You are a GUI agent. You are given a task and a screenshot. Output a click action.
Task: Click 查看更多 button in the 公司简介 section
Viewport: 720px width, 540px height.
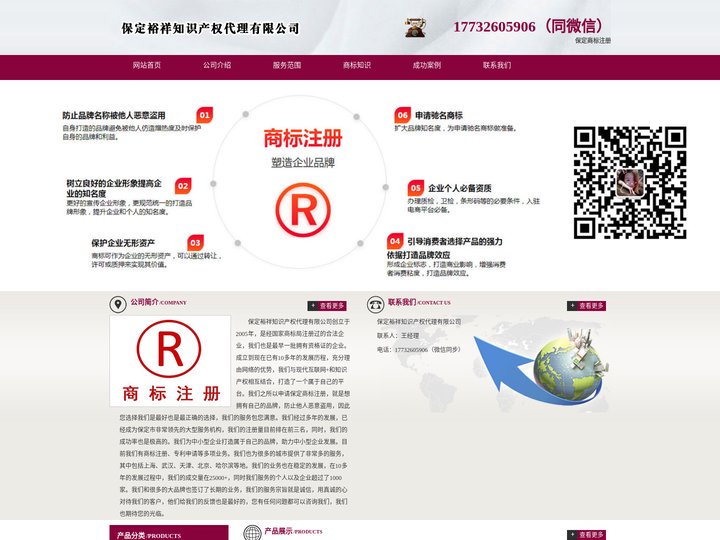327,306
